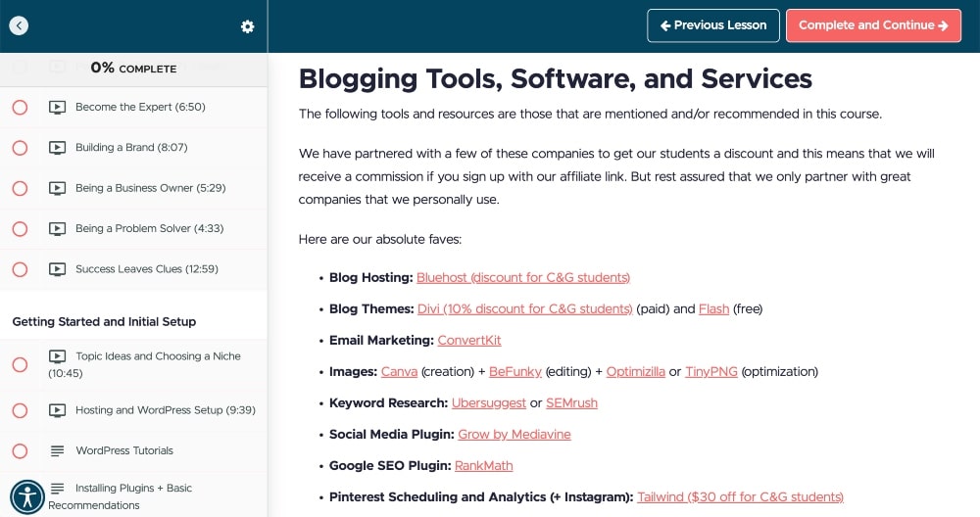Follow the Tailwind $30 off link
Image resolution: width=980 pixels, height=517 pixels.
click(741, 497)
